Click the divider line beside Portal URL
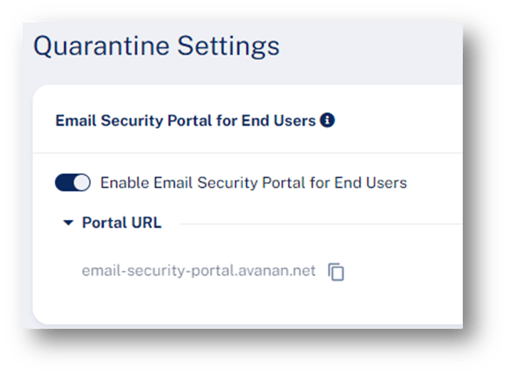The height and width of the screenshot is (375, 509). coord(321,224)
